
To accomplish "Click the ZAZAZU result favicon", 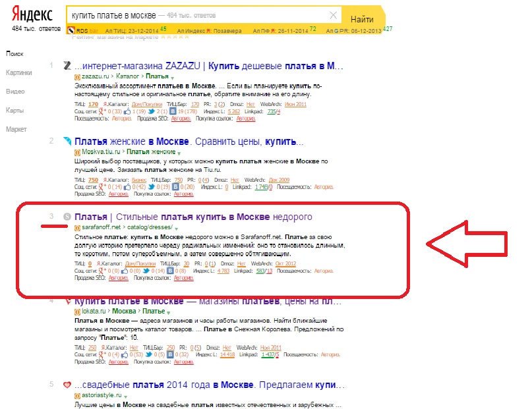I will click(x=67, y=65).
